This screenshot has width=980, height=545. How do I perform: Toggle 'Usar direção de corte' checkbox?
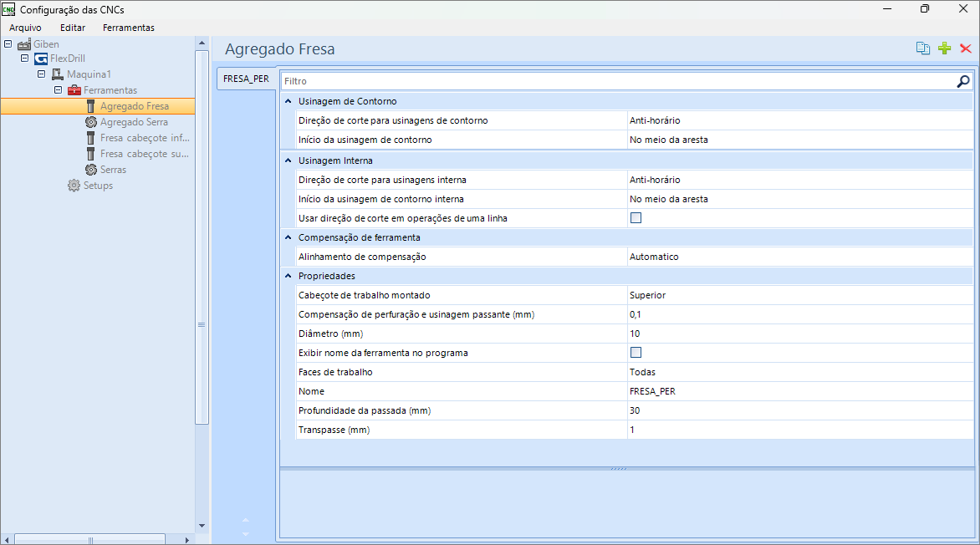point(635,218)
